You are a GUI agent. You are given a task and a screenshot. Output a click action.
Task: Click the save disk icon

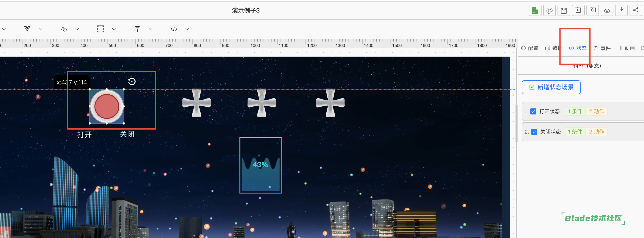point(564,11)
